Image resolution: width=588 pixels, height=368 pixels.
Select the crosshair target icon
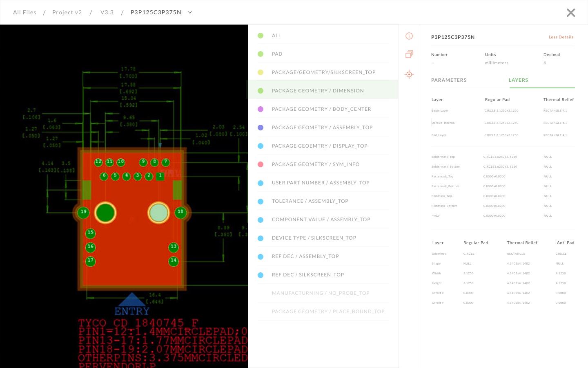click(409, 74)
